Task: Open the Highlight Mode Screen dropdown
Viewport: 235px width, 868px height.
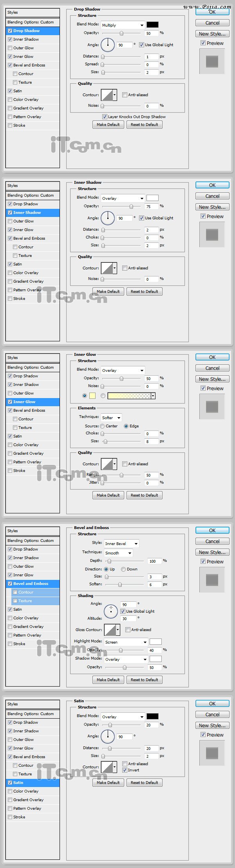Action: pos(126,642)
